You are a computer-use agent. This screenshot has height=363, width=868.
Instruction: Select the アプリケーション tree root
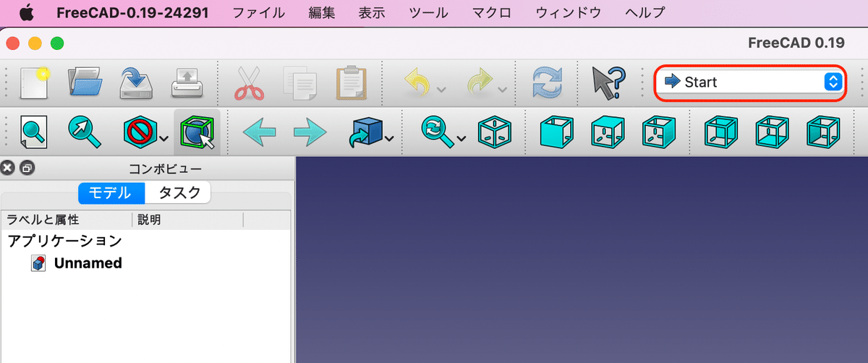[64, 240]
